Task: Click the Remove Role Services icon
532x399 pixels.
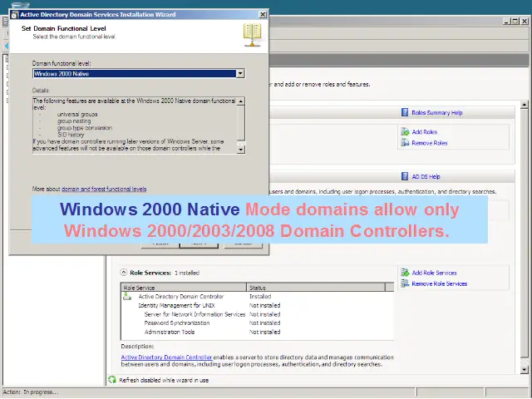Action: [405, 283]
